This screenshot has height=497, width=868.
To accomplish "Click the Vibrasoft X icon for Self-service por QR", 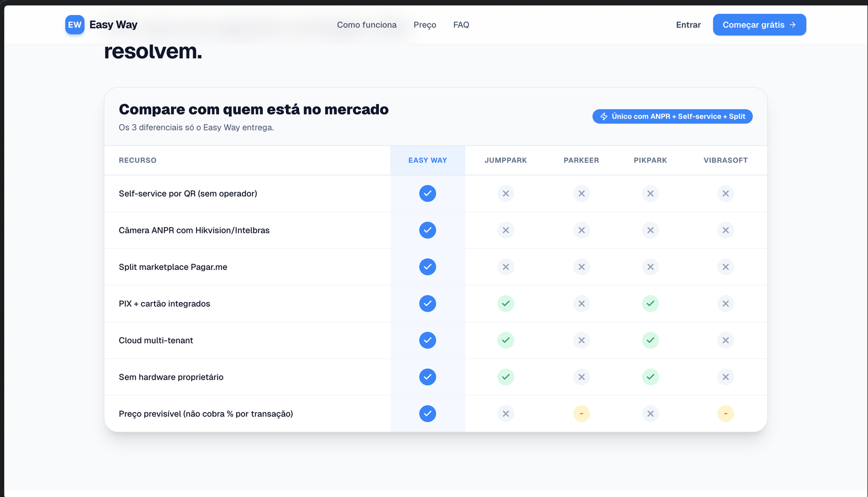I will click(x=725, y=194).
